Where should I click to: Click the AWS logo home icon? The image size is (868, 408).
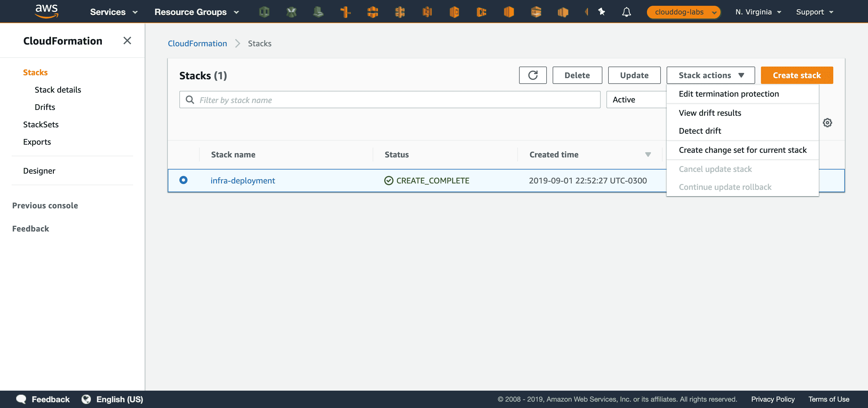(x=47, y=12)
